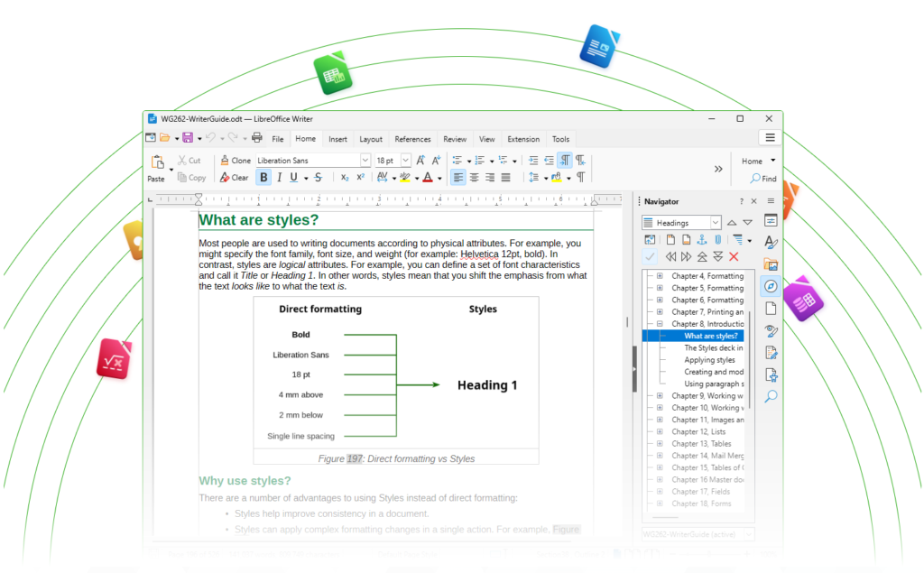Image resolution: width=924 pixels, height=573 pixels.
Task: Open Line Spacing dropdown arrow
Action: click(x=546, y=178)
